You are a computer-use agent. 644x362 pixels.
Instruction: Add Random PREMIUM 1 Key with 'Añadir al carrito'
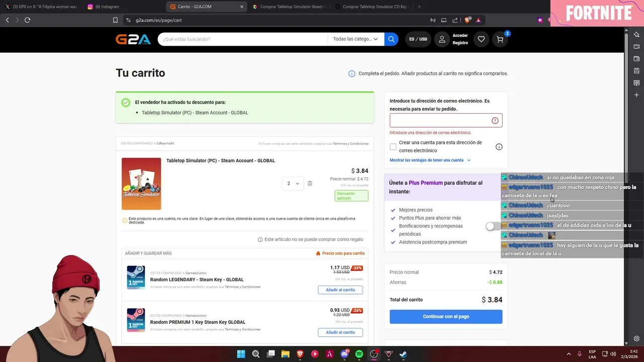click(340, 332)
